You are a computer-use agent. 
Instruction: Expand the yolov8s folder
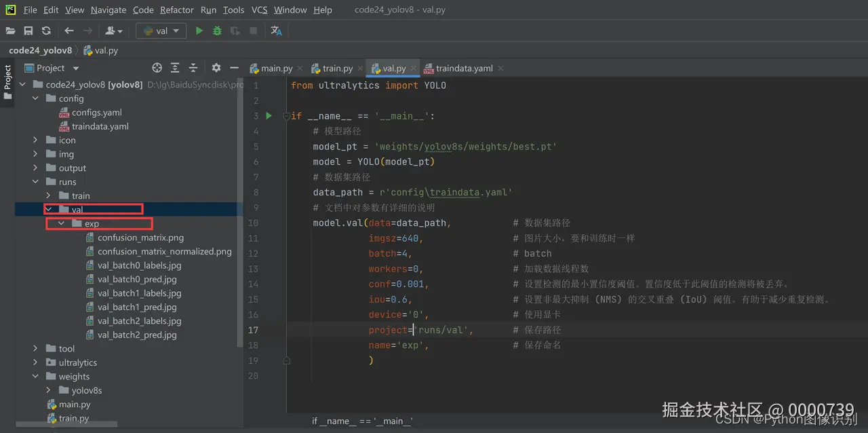coord(49,390)
